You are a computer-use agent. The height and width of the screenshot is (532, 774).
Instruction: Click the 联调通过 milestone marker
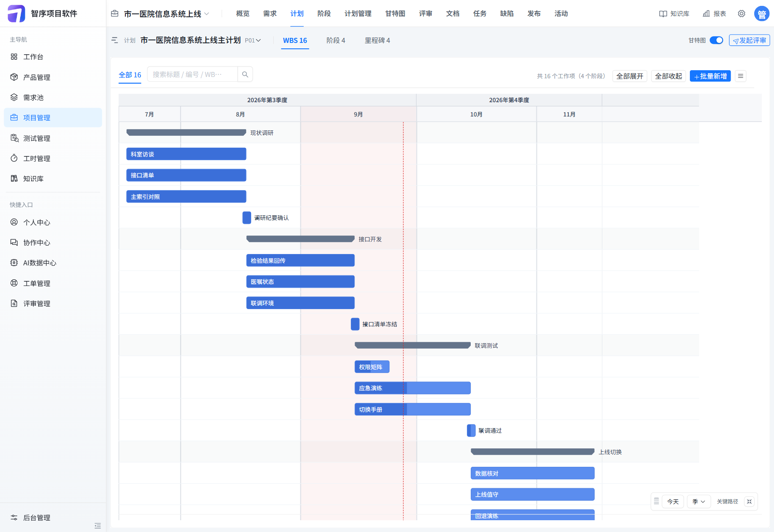471,431
